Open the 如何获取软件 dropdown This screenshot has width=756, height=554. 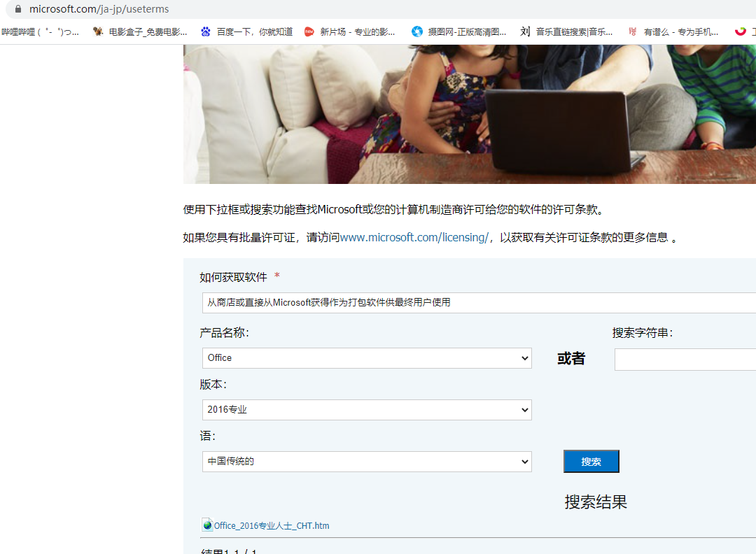tap(479, 303)
